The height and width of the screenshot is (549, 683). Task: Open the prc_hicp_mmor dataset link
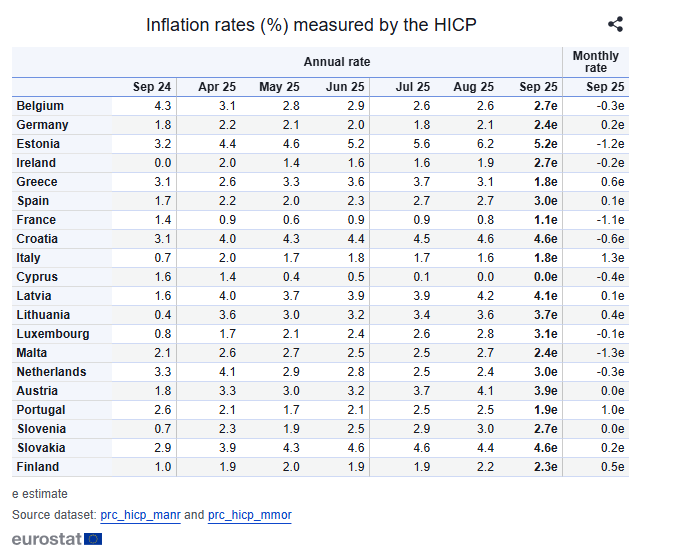point(249,514)
